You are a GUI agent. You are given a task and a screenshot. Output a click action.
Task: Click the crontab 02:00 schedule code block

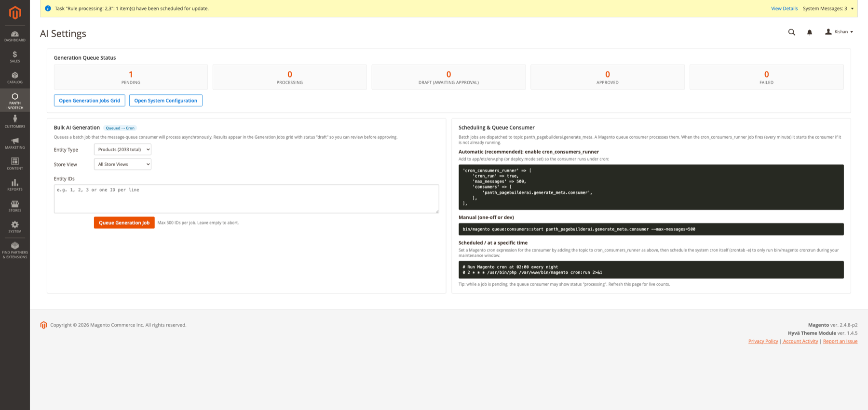coord(651,270)
